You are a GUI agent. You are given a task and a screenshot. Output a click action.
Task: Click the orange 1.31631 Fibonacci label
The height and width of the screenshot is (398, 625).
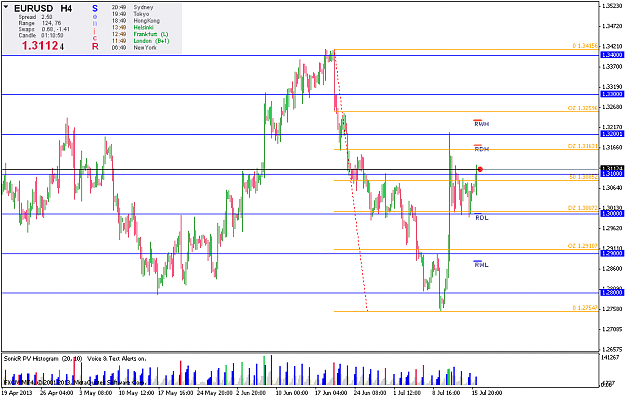583,146
